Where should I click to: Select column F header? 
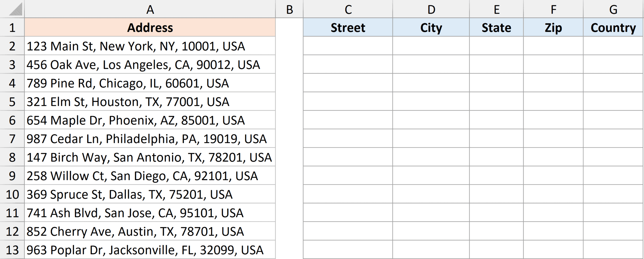coord(552,9)
